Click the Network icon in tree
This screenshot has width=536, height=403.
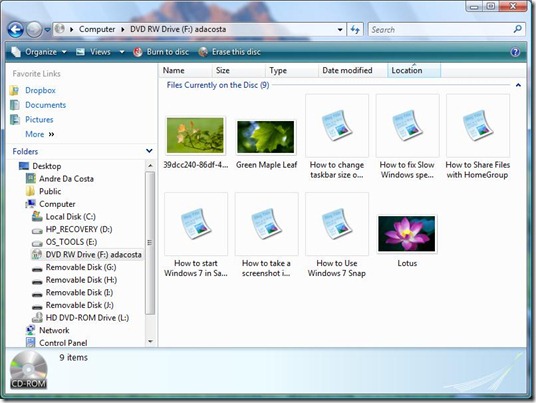coord(30,330)
